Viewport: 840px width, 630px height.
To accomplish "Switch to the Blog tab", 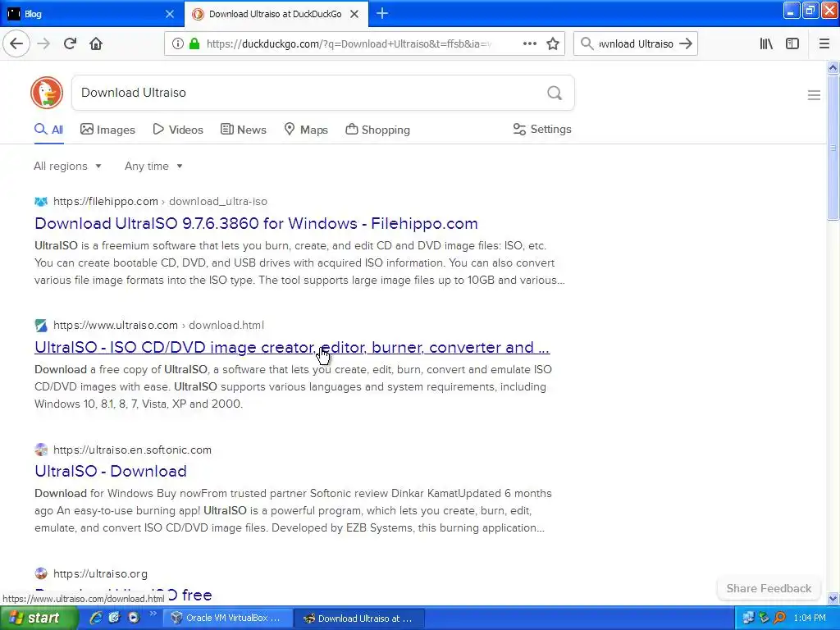I will pos(91,14).
